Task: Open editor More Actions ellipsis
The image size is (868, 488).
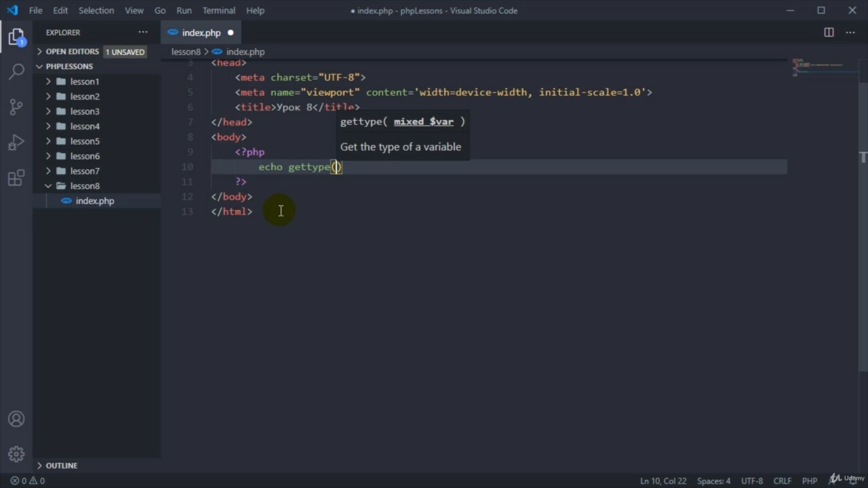Action: (850, 33)
